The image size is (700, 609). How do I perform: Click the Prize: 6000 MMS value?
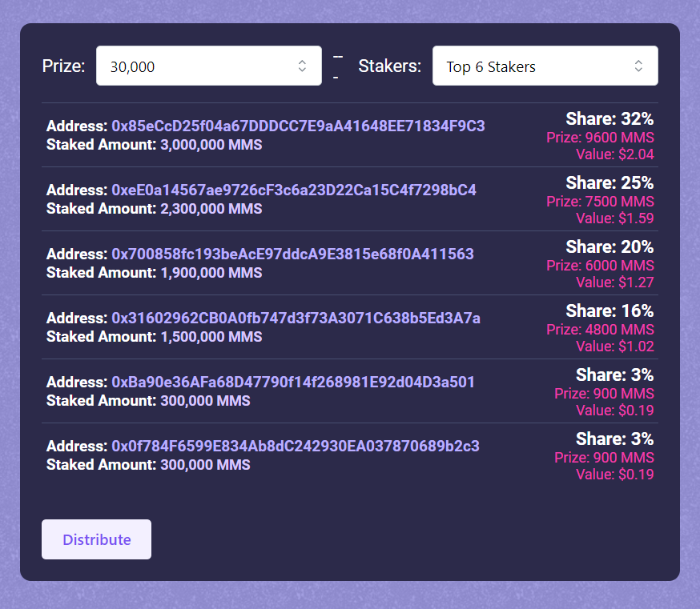600,266
